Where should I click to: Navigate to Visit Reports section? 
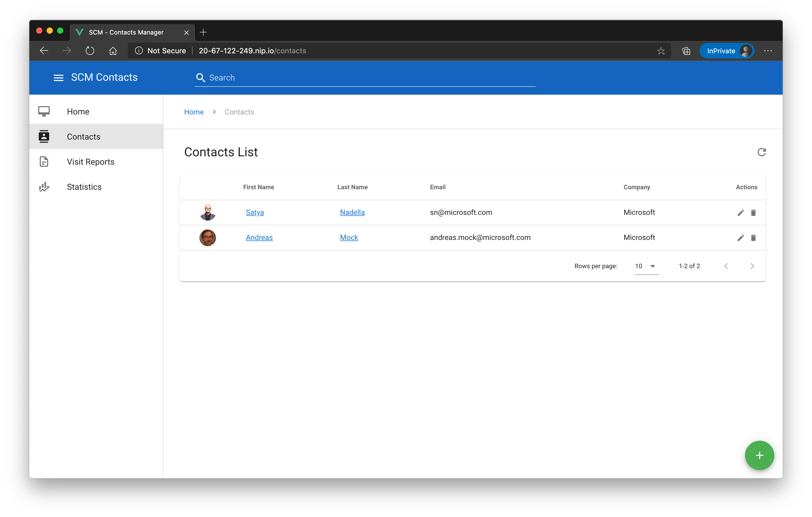[91, 162]
